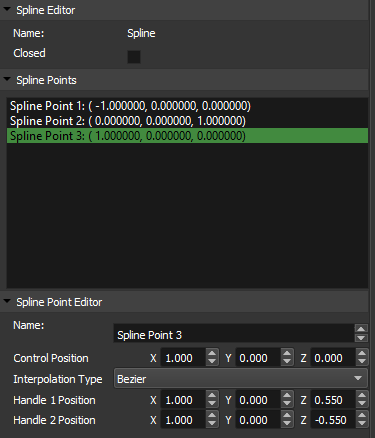Click name field down arrow

pyautogui.click(x=361, y=338)
